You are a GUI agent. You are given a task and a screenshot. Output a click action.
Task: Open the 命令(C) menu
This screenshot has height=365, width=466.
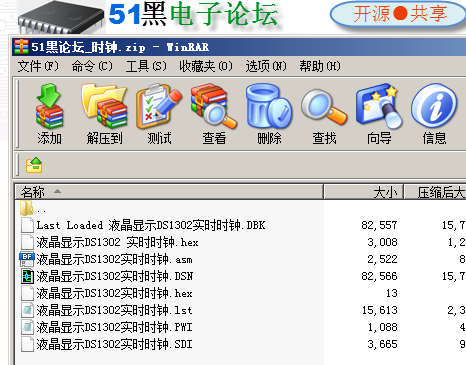point(92,66)
